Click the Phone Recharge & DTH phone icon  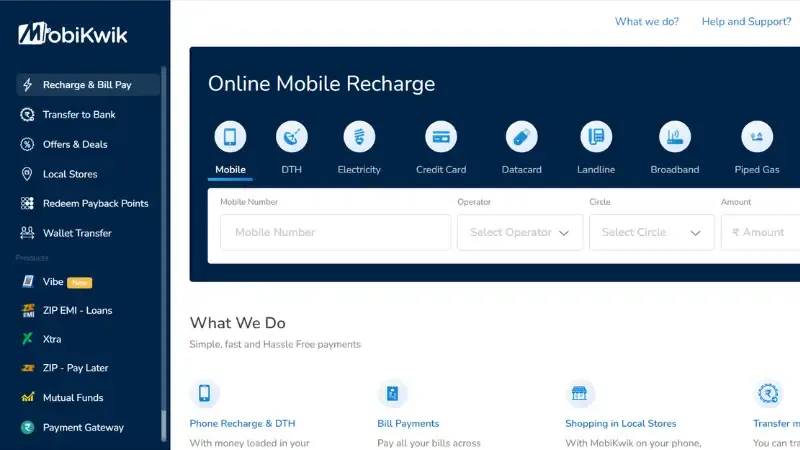click(x=205, y=393)
